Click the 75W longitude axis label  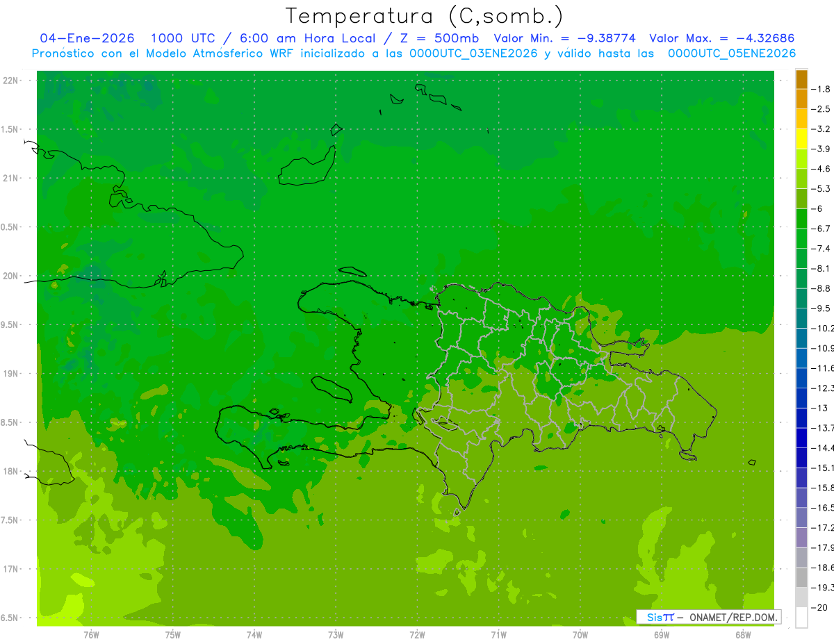click(173, 635)
